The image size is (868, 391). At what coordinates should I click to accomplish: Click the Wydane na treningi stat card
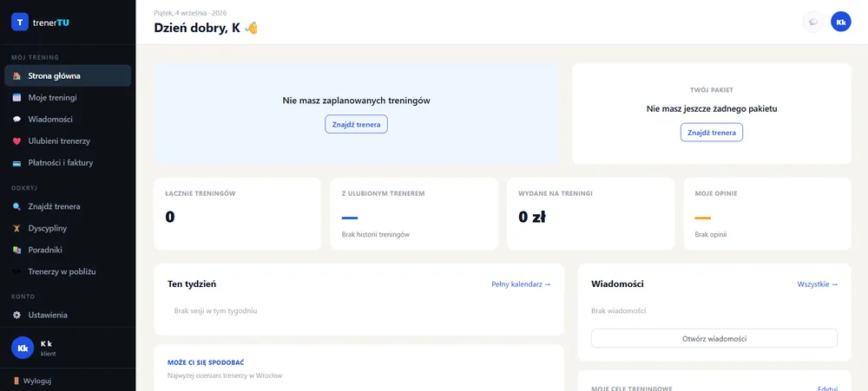pyautogui.click(x=590, y=213)
